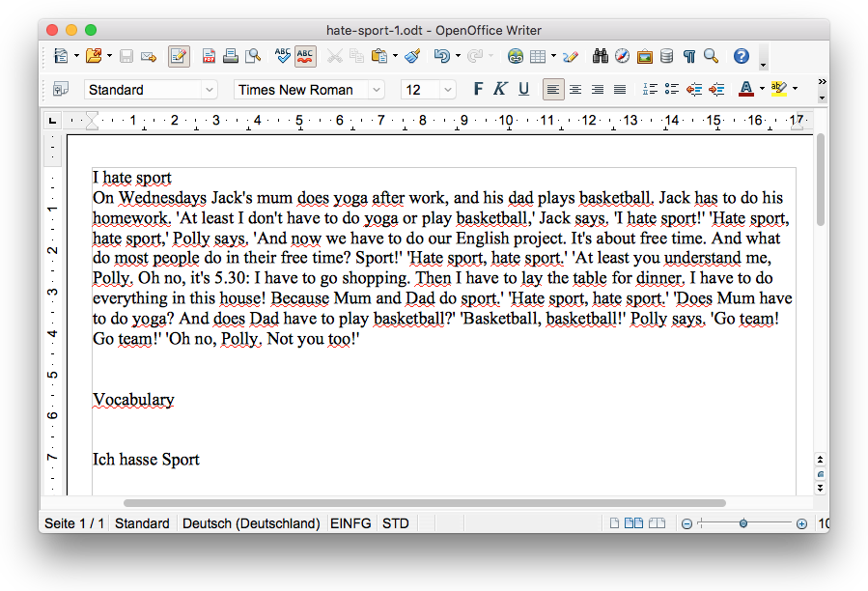The height and width of the screenshot is (591, 868).
Task: Open the Highlighting color palette arrow
Action: click(x=796, y=89)
